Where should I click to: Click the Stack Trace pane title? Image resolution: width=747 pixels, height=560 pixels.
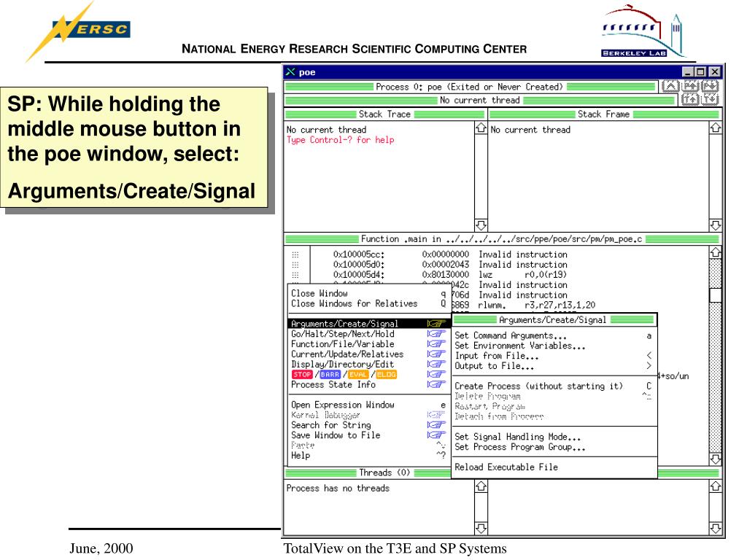click(x=384, y=114)
